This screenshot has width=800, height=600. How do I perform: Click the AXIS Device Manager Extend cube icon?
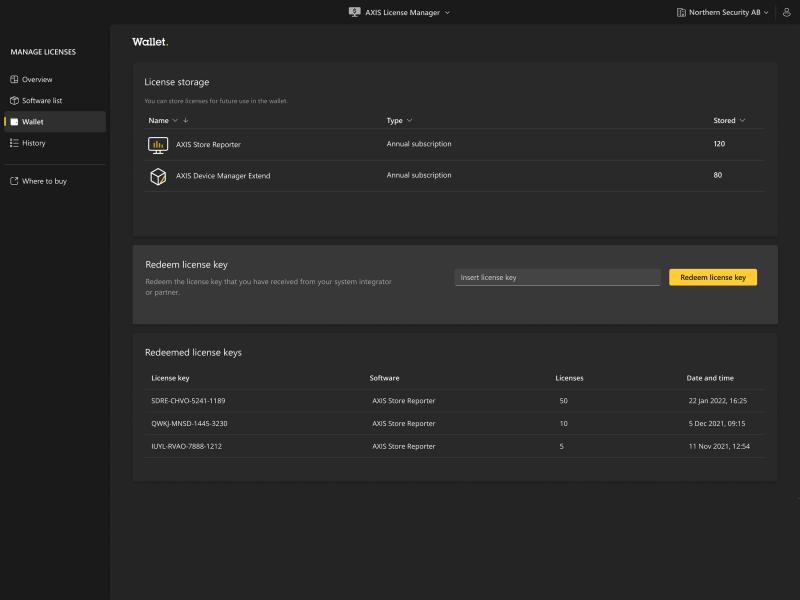158,177
